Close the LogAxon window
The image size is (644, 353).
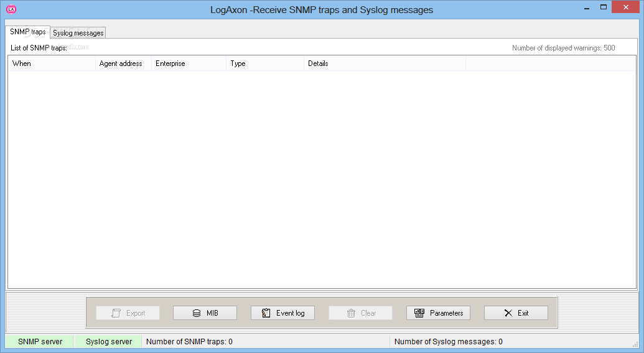pos(625,7)
